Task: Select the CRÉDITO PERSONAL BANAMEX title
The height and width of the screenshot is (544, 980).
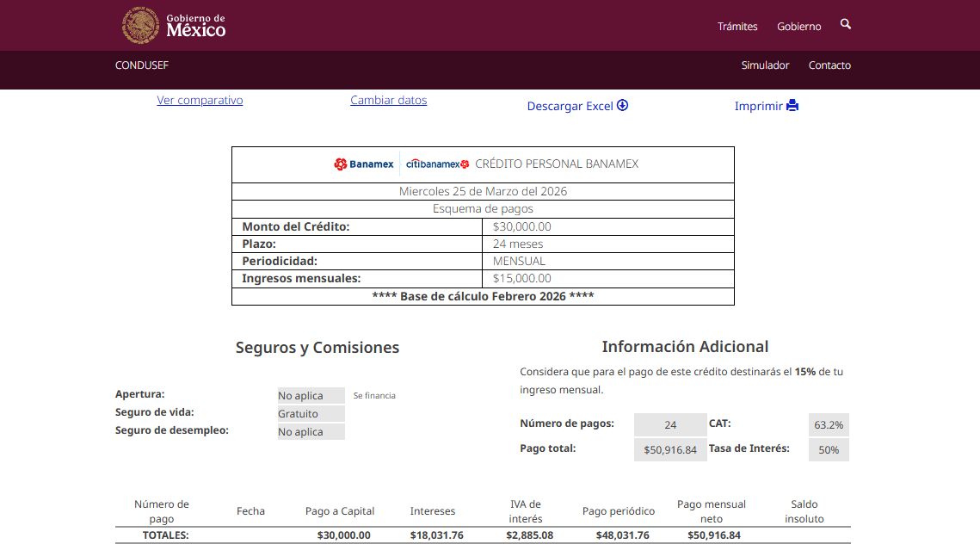Action: point(557,164)
